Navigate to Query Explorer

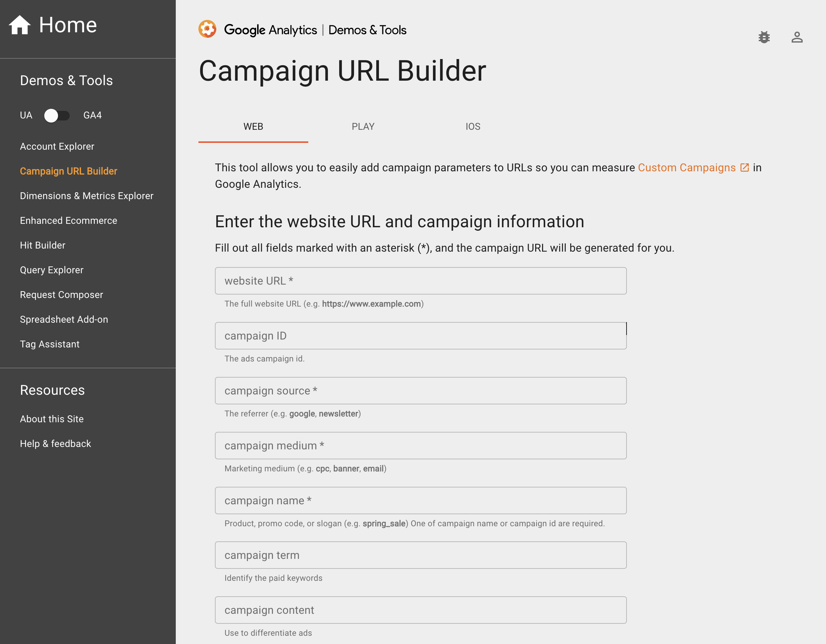point(52,270)
